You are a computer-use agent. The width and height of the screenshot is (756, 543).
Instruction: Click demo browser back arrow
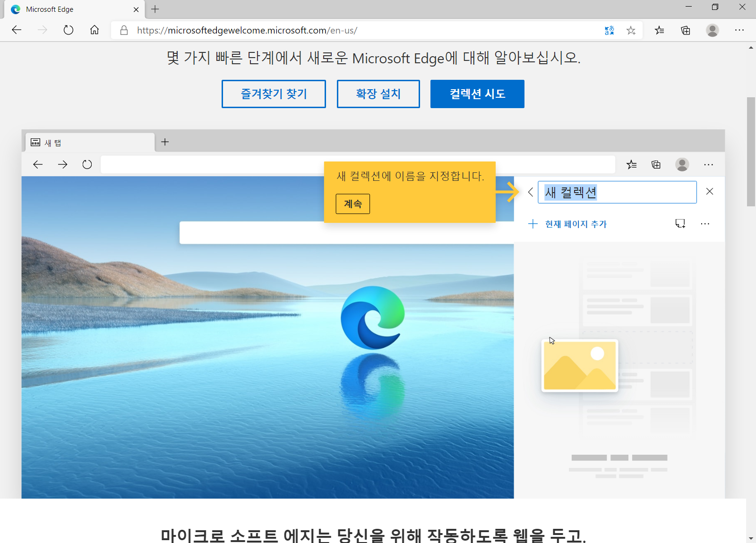38,164
